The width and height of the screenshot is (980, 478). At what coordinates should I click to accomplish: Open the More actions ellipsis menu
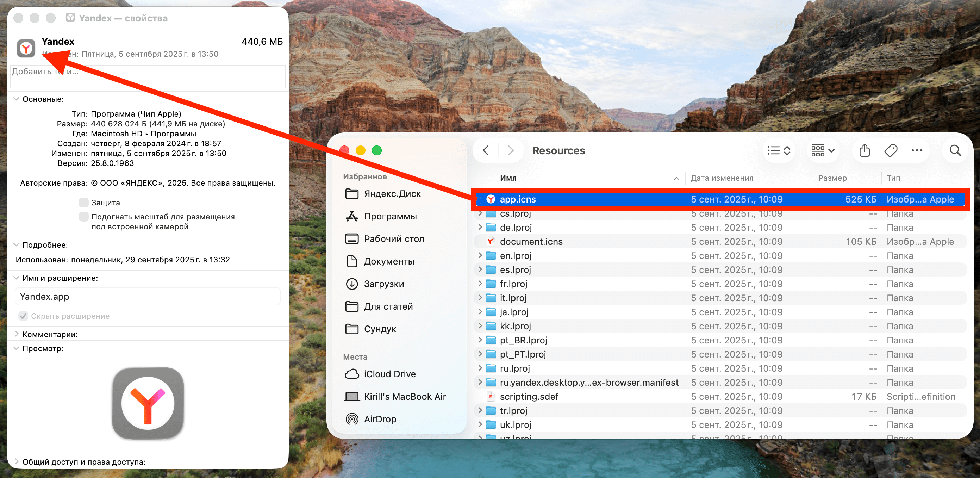click(x=917, y=151)
